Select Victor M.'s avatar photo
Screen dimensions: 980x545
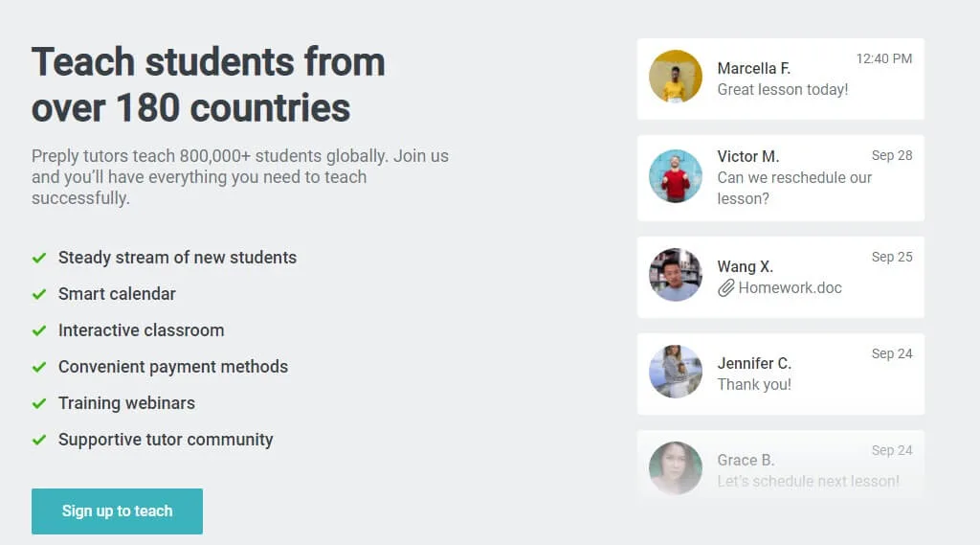[x=675, y=176]
